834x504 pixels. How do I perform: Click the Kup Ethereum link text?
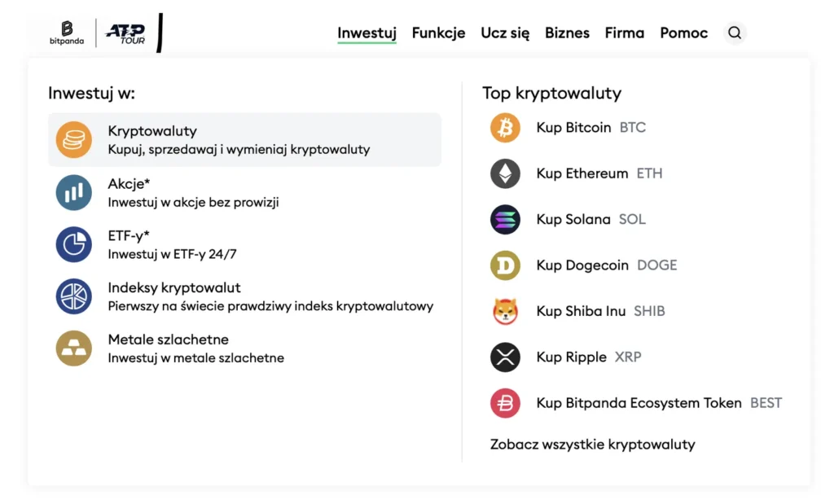point(582,173)
